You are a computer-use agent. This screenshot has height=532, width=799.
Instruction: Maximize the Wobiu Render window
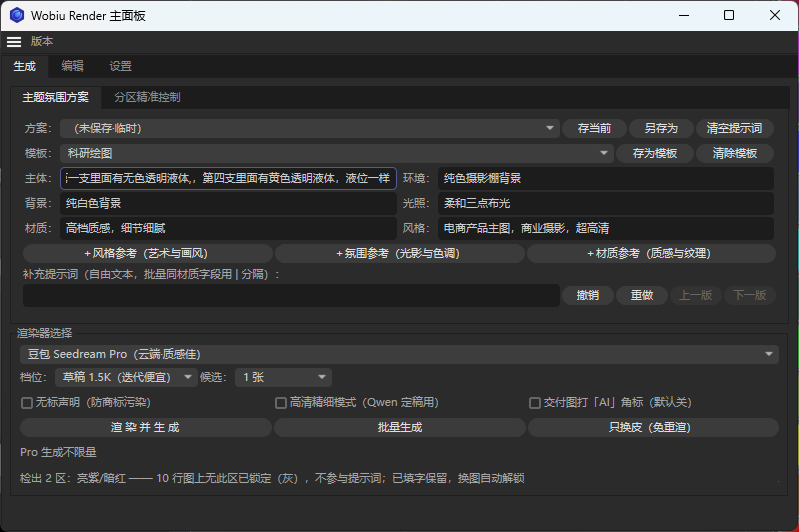pos(729,15)
